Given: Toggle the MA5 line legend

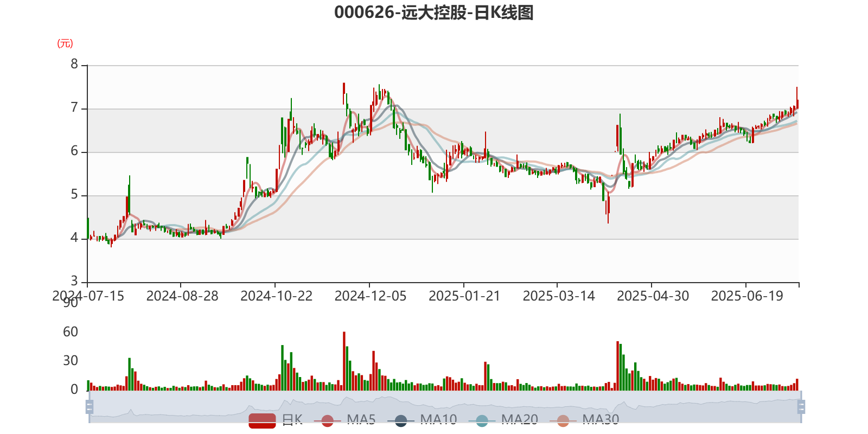Looking at the screenshot, I should pos(345,420).
